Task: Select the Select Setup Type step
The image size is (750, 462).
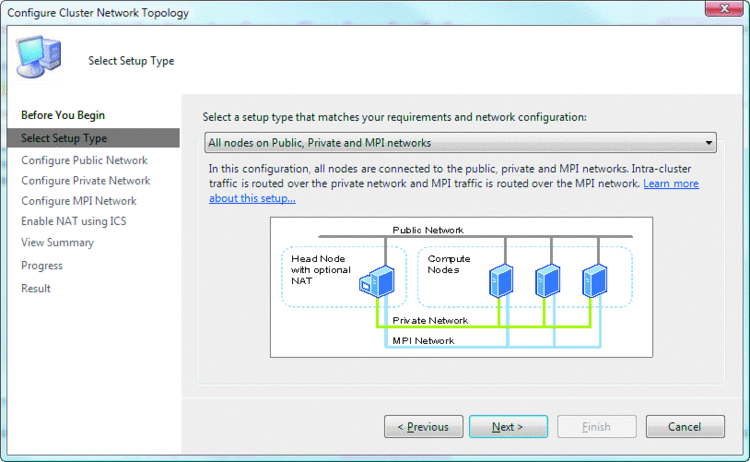Action: 94,138
